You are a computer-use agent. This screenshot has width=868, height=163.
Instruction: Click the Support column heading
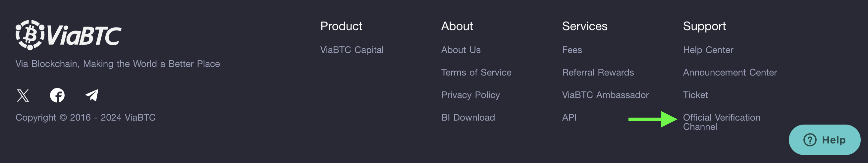(704, 26)
